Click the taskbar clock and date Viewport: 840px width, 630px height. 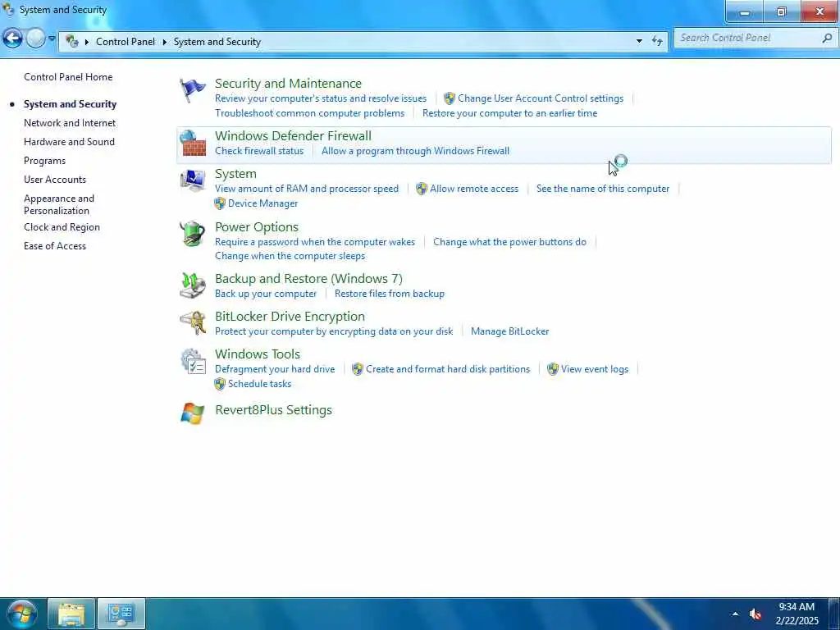pyautogui.click(x=797, y=614)
